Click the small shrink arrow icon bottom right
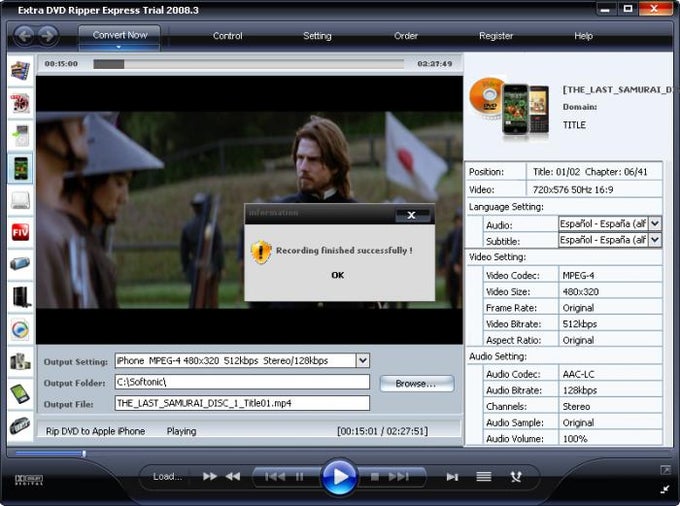This screenshot has width=680, height=506. coord(664,490)
